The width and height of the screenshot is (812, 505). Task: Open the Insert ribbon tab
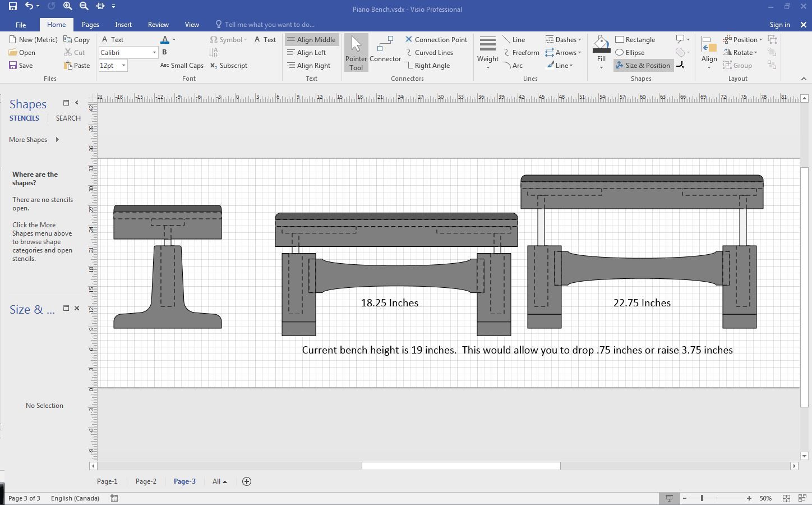123,25
